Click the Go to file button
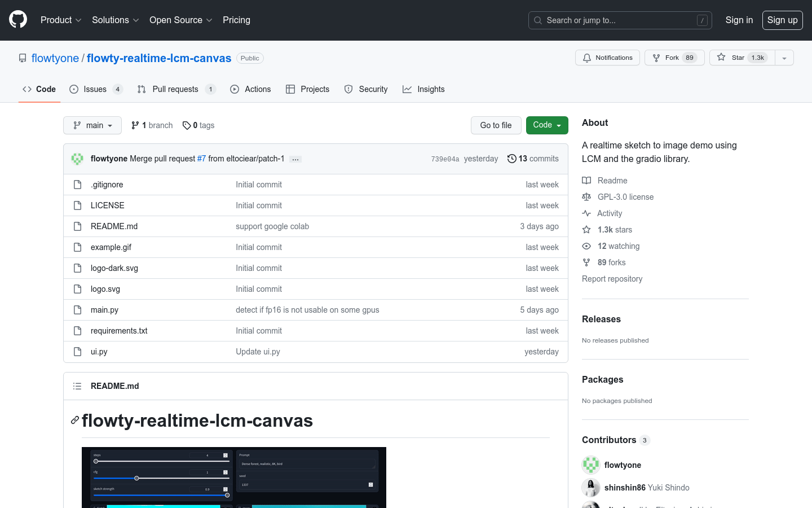This screenshot has height=508, width=812. (496, 125)
